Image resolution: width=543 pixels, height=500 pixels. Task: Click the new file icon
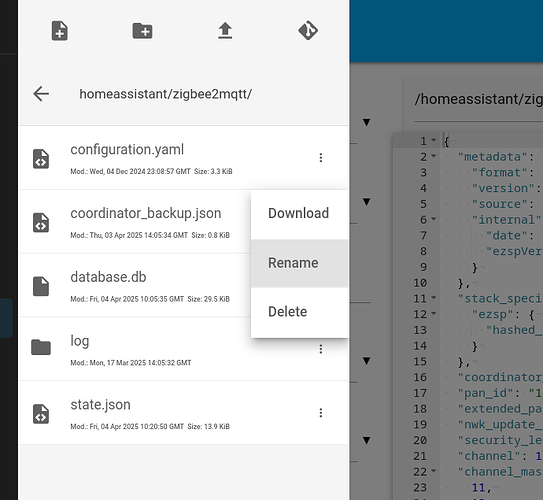60,31
